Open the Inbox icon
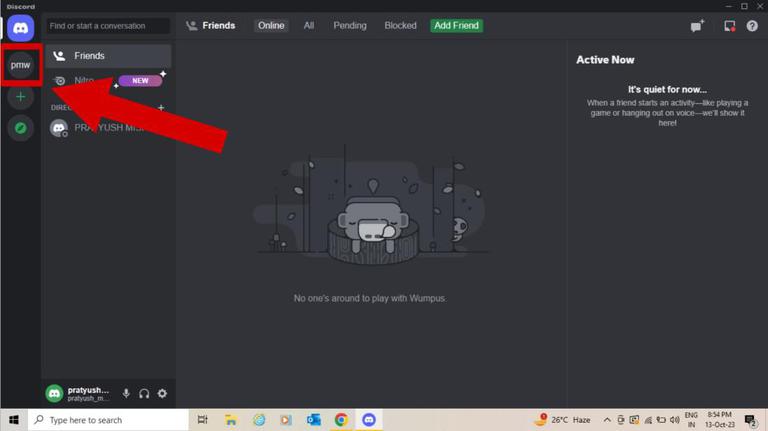The image size is (768, 431). pos(729,26)
